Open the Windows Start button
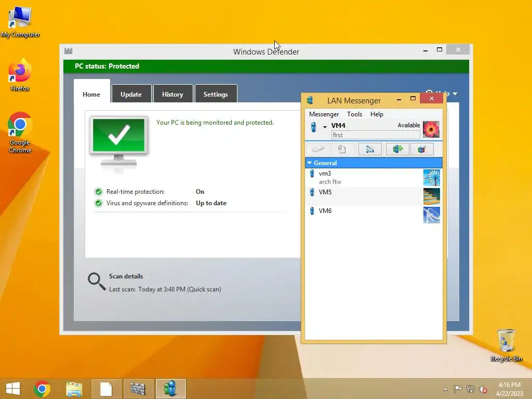532x399 pixels. (13, 389)
